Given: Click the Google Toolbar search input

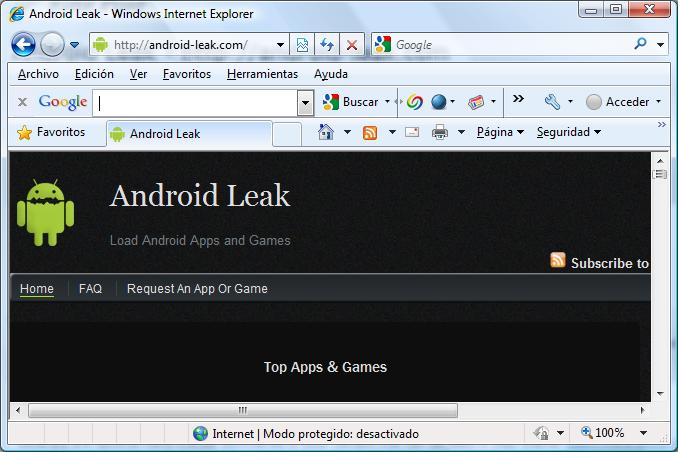Looking at the screenshot, I should click(195, 103).
